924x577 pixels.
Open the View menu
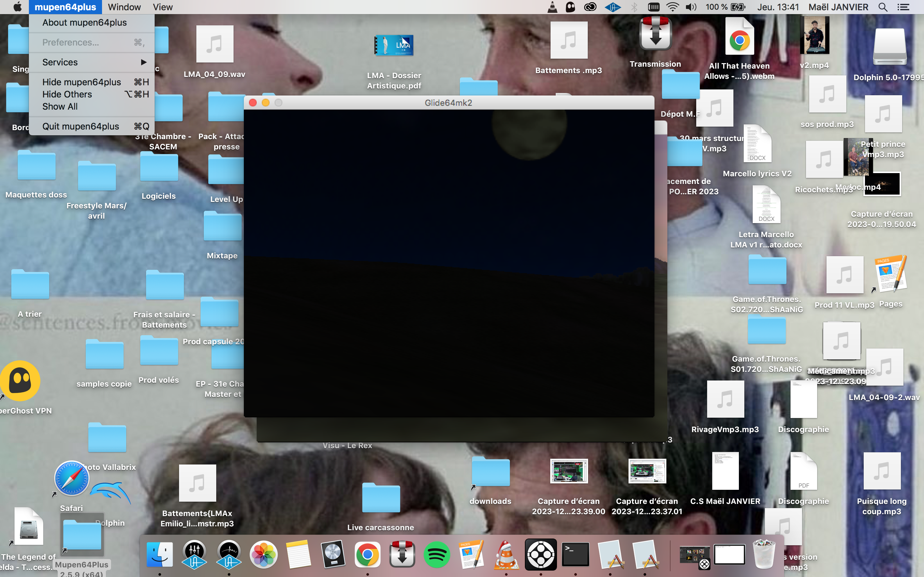tap(163, 7)
